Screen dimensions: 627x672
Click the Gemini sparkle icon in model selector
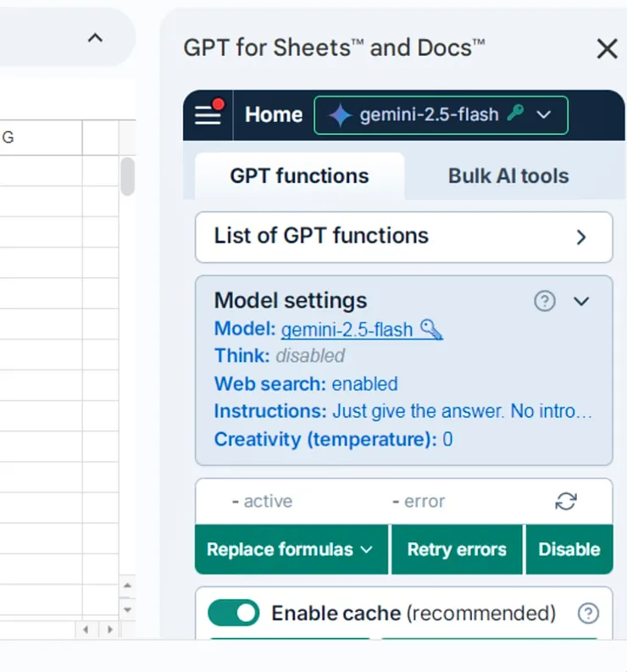pyautogui.click(x=340, y=115)
